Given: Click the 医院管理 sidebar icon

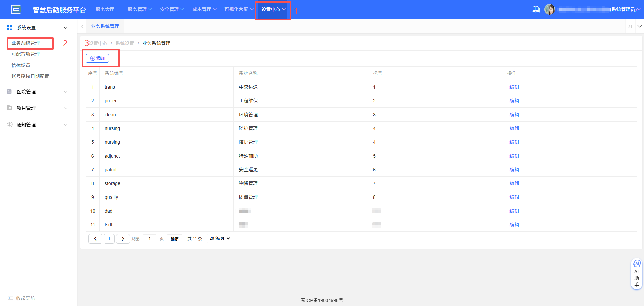Looking at the screenshot, I should pos(9,91).
